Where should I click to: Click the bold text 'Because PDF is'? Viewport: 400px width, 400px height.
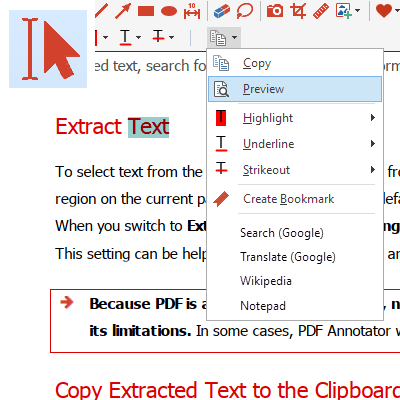(143, 304)
